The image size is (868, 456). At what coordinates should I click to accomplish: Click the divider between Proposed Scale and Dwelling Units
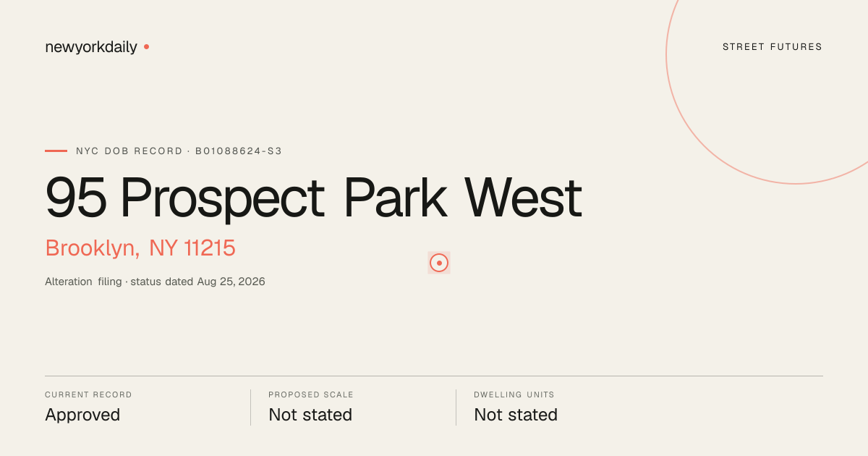(x=456, y=408)
